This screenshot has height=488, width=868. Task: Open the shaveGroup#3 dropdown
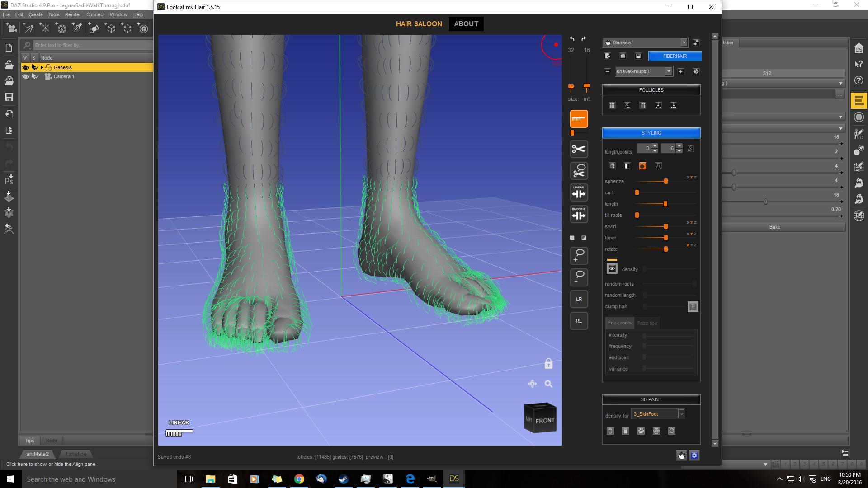click(x=669, y=71)
